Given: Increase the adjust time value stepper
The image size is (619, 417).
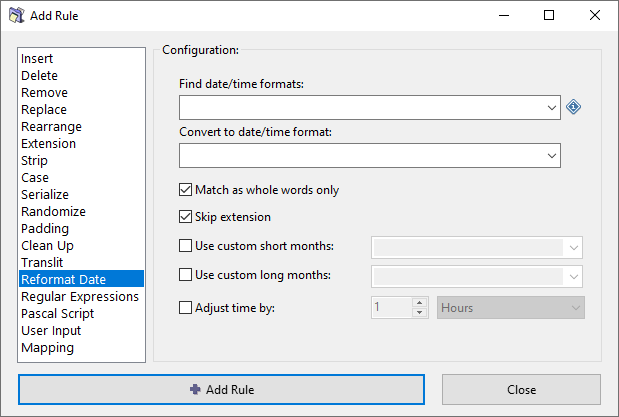Looking at the screenshot, I should click(x=420, y=303).
